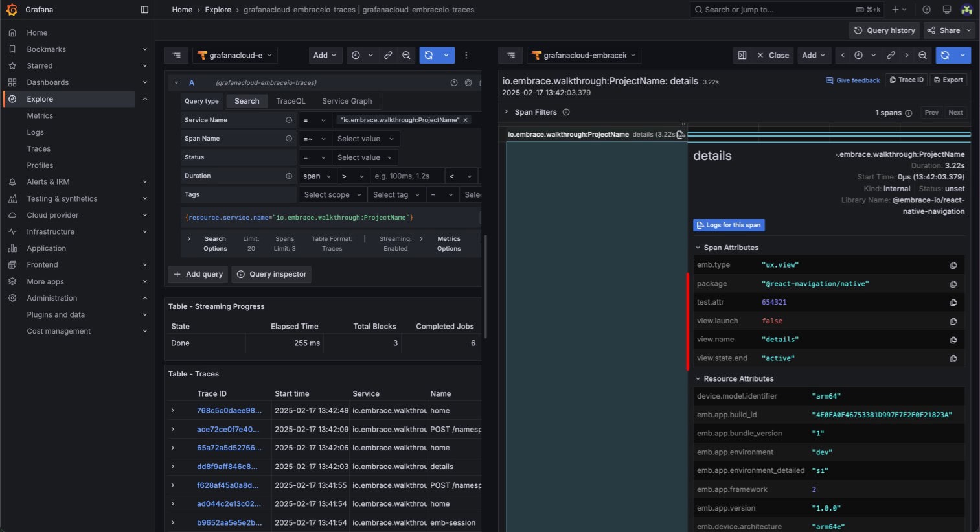Expand trace row 768c5c0daee98
This screenshot has height=532, width=980.
tap(173, 411)
